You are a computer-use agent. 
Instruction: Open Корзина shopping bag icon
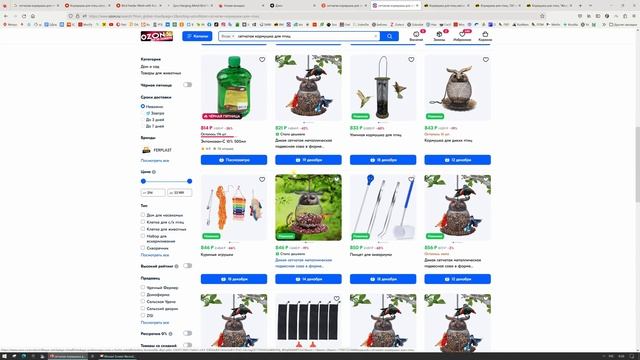[485, 34]
